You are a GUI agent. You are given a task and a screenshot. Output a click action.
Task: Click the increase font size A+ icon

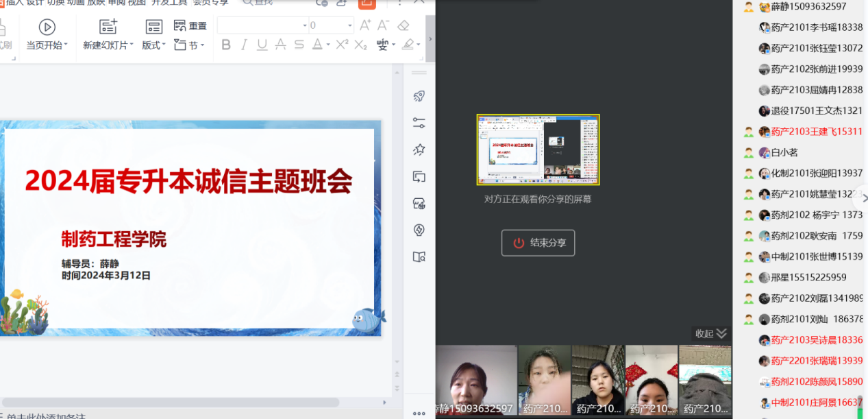pos(365,25)
